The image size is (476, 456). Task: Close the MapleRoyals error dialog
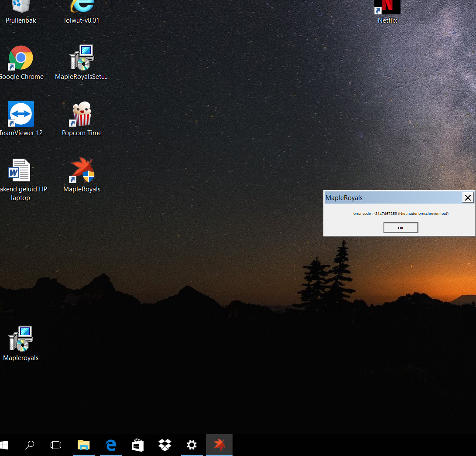468,198
